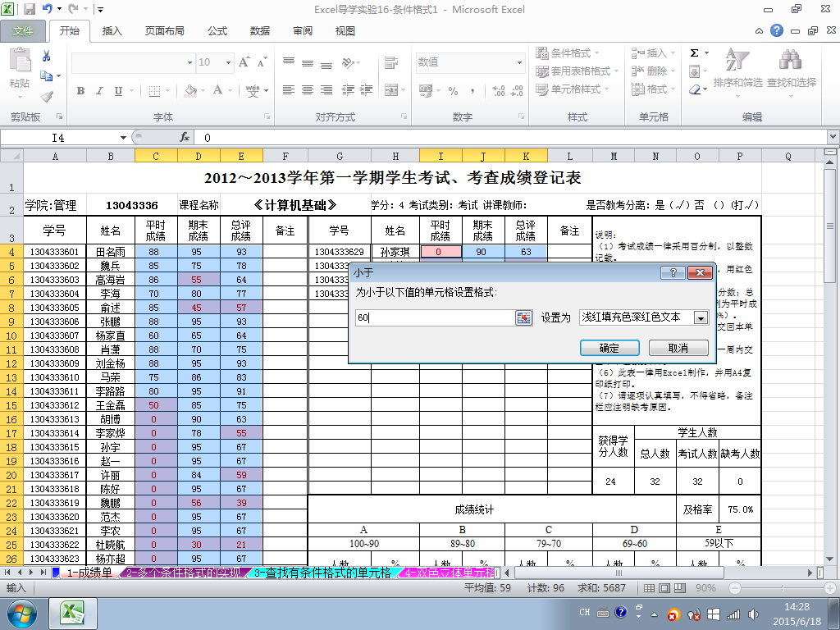Toggle Italic formatting

click(x=99, y=90)
